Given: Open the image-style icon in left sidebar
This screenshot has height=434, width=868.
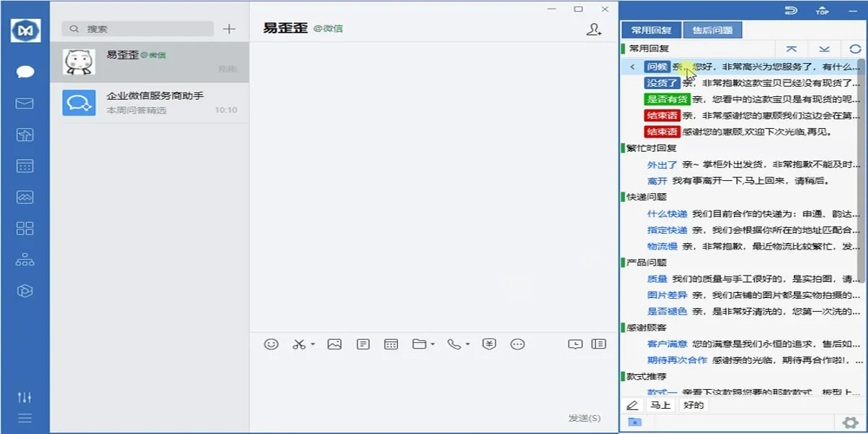Looking at the screenshot, I should 25,197.
